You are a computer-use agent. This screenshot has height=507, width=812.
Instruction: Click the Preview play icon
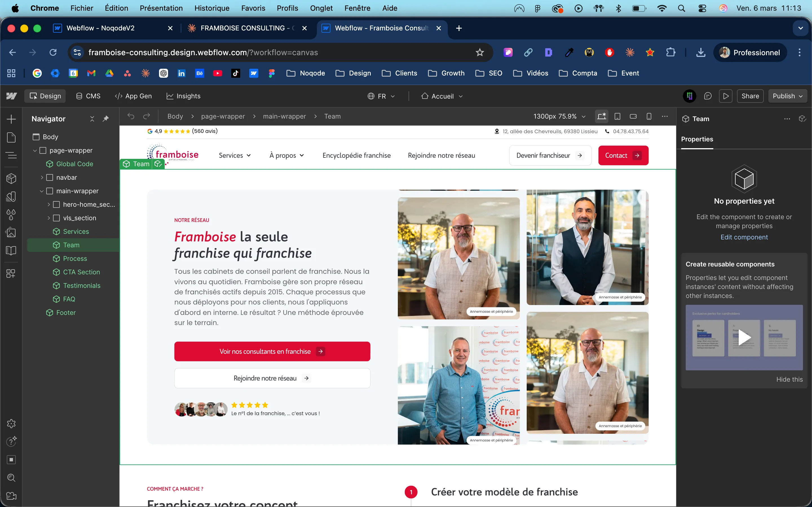click(x=725, y=96)
